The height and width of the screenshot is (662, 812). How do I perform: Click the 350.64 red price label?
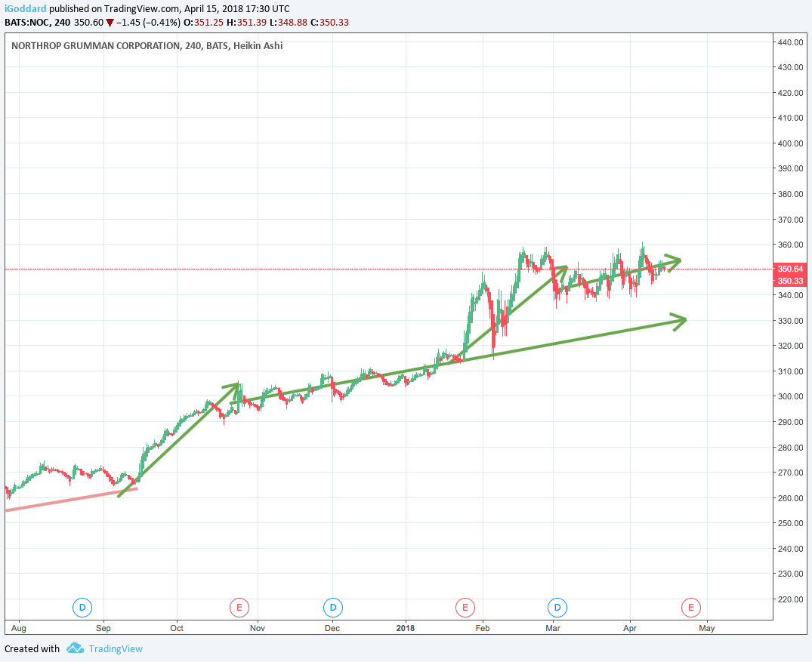click(790, 269)
